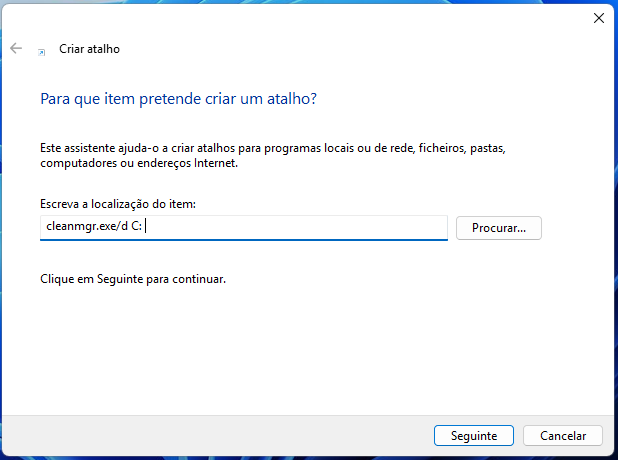The height and width of the screenshot is (462, 618).
Task: Click the Criar atalho window title
Action: pyautogui.click(x=89, y=49)
